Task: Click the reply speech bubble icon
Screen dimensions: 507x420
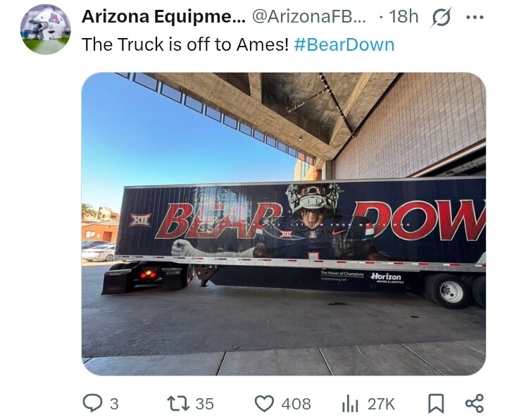Action: (93, 403)
